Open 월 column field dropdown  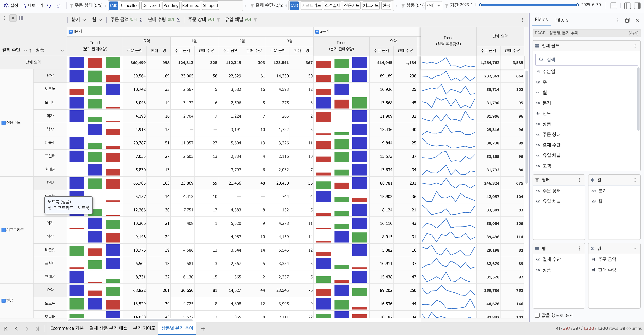(x=100, y=20)
